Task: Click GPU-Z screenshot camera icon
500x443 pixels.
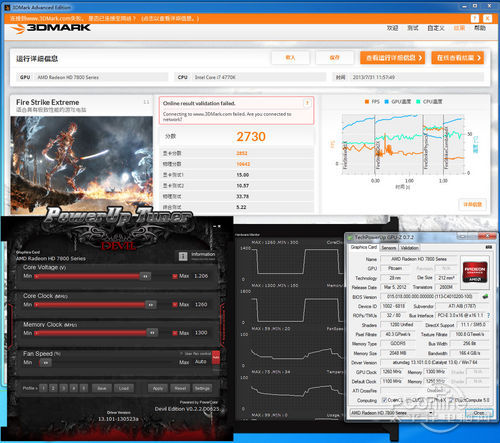Action: click(x=488, y=247)
